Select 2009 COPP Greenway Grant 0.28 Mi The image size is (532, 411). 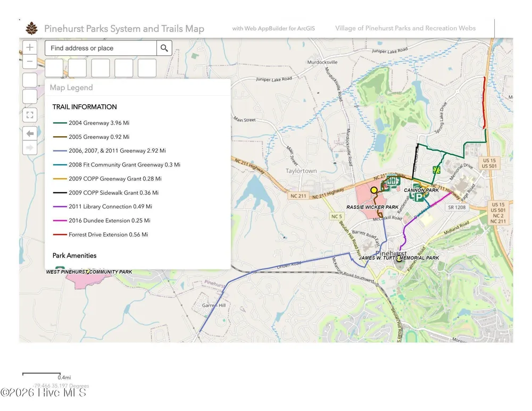pos(115,178)
